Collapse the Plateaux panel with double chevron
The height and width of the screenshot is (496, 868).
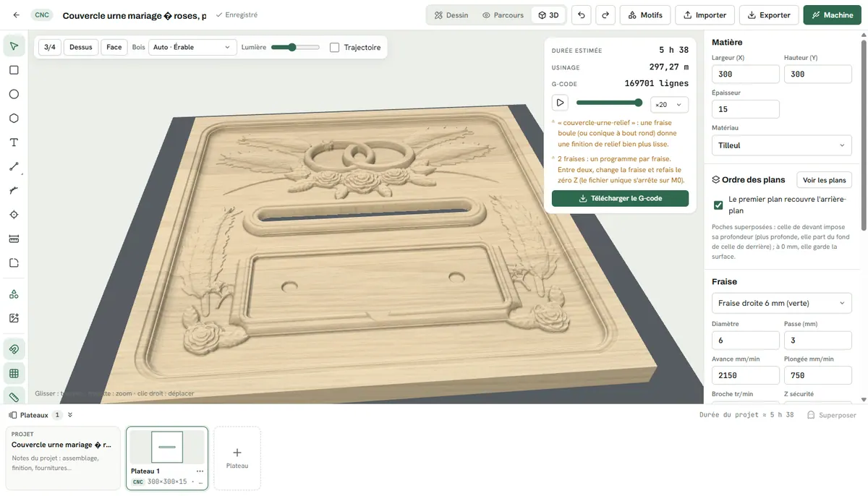pyautogui.click(x=70, y=415)
